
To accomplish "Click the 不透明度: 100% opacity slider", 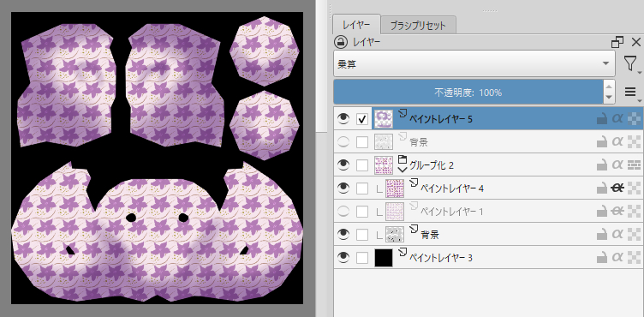I will point(468,92).
